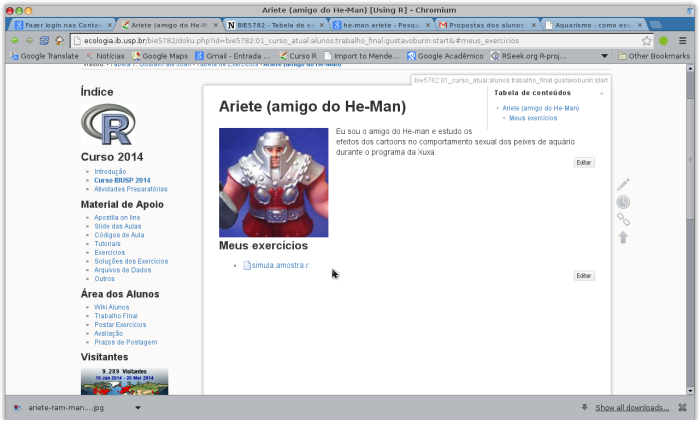Click the back-to-top arrow icon
700x426 pixels.
(x=623, y=237)
